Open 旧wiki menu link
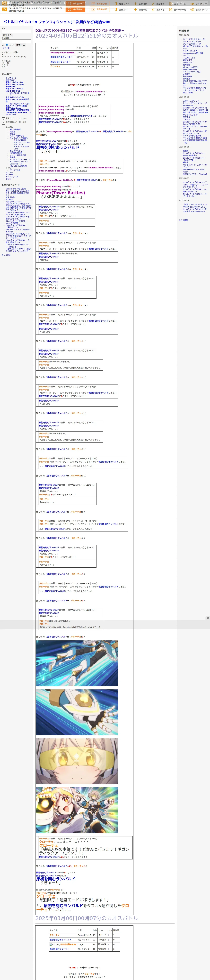The width and height of the screenshot is (210, 980). coord(8,179)
